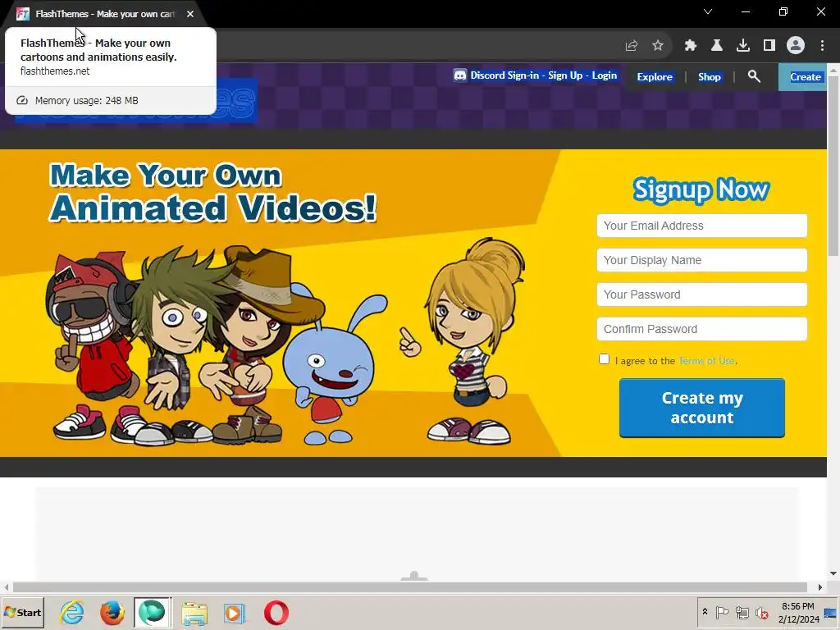The width and height of the screenshot is (840, 630).
Task: Click the horizontal scrollbar right arrow
Action: pyautogui.click(x=820, y=587)
